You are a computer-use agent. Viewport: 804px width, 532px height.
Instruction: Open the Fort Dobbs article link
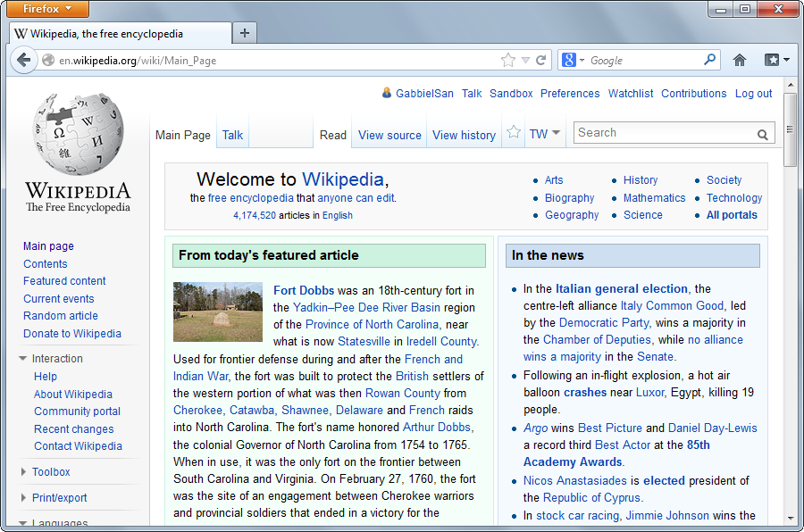click(304, 290)
